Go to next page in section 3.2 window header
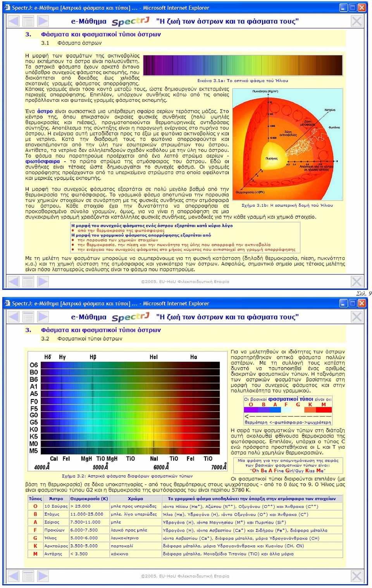This screenshot has height=588, width=372. tap(43, 317)
